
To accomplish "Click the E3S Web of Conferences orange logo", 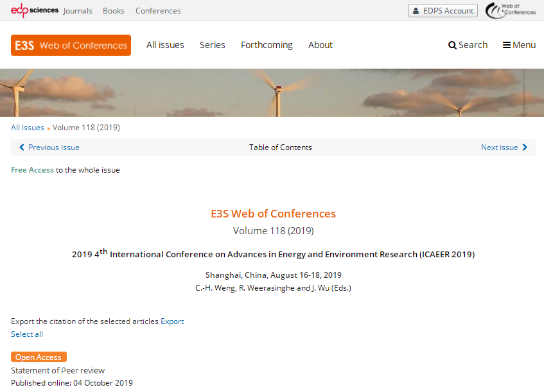I will tap(71, 45).
